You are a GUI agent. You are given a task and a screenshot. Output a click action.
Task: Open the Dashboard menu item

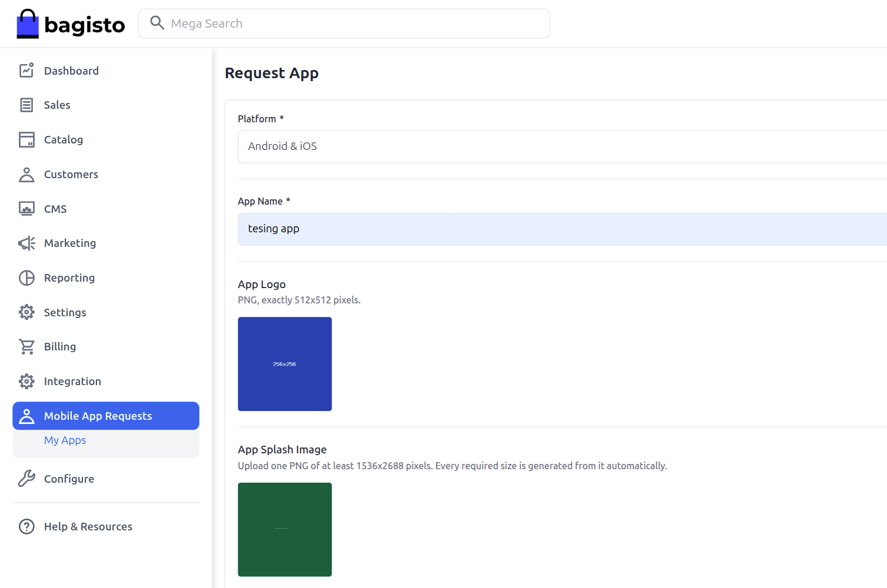pyautogui.click(x=71, y=71)
